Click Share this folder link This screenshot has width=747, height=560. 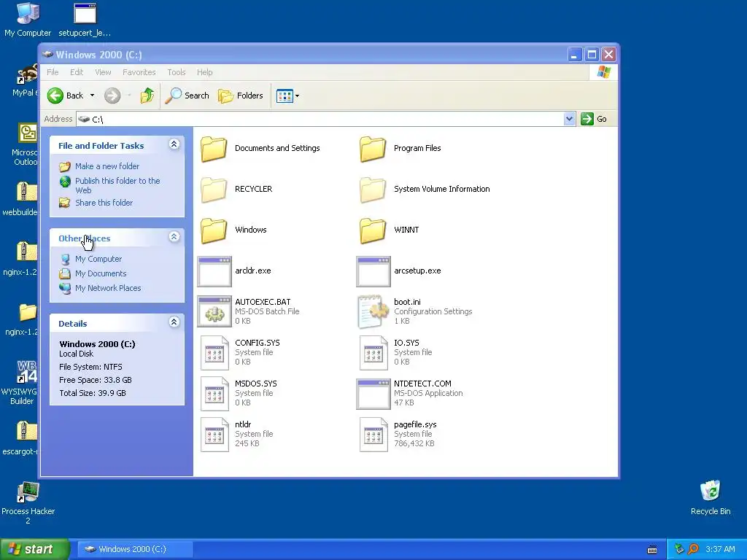(x=104, y=203)
